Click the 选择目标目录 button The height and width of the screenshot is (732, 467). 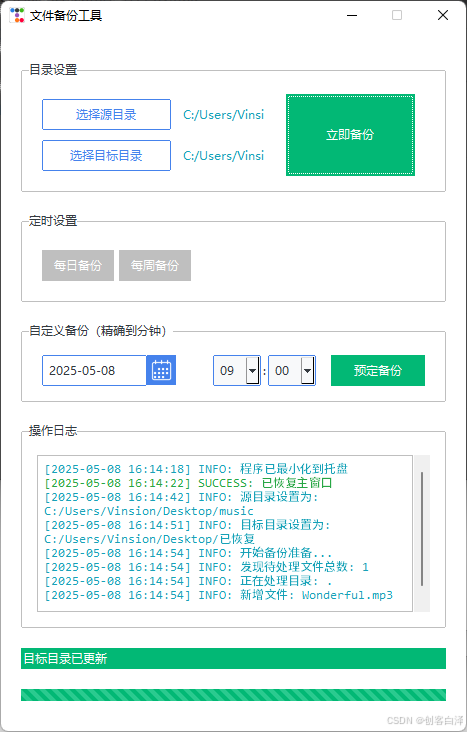pos(106,155)
